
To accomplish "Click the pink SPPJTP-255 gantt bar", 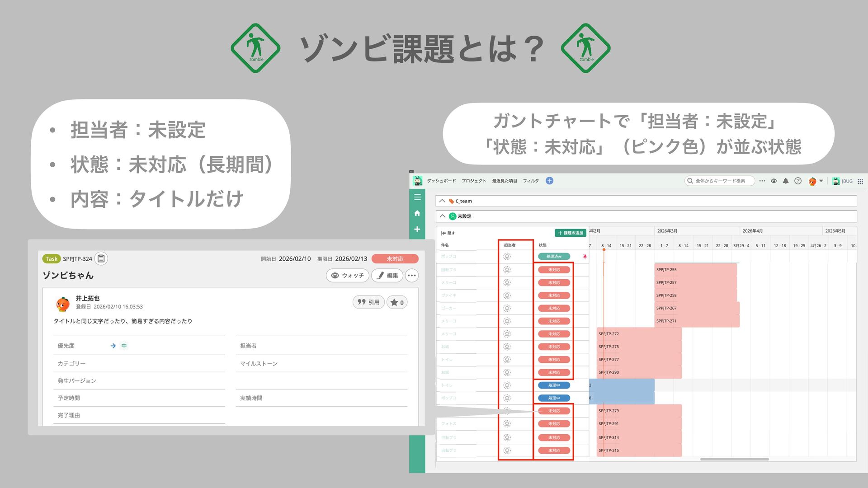I will click(x=696, y=270).
